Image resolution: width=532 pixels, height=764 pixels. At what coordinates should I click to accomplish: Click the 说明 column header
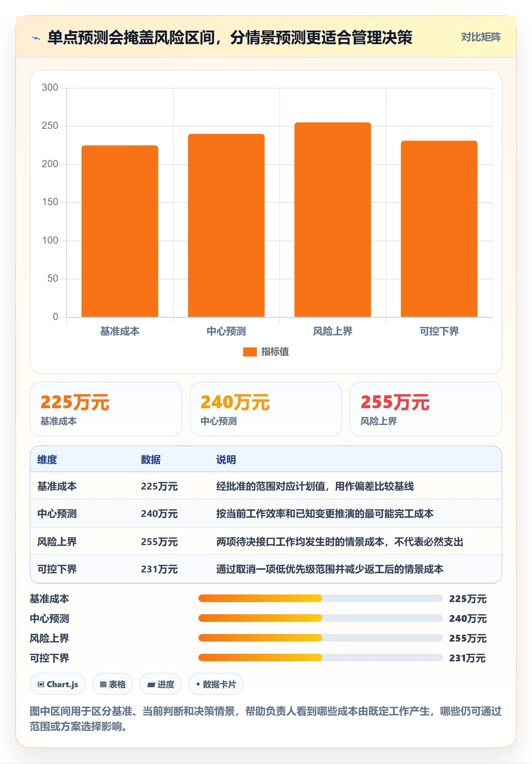[226, 460]
